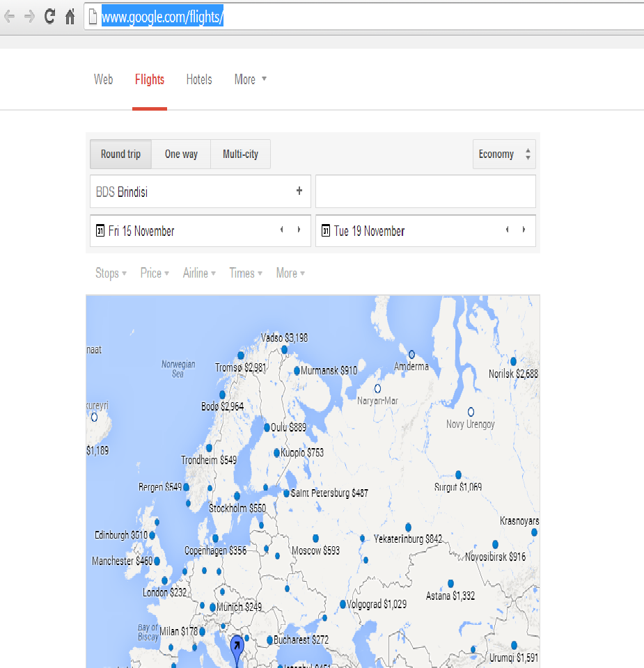Click the Norilsk $2,688 map dot
The width and height of the screenshot is (644, 668).
tap(513, 362)
